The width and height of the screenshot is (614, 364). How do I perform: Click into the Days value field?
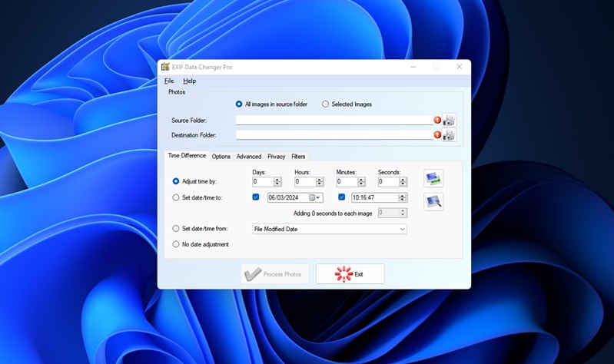(x=263, y=181)
